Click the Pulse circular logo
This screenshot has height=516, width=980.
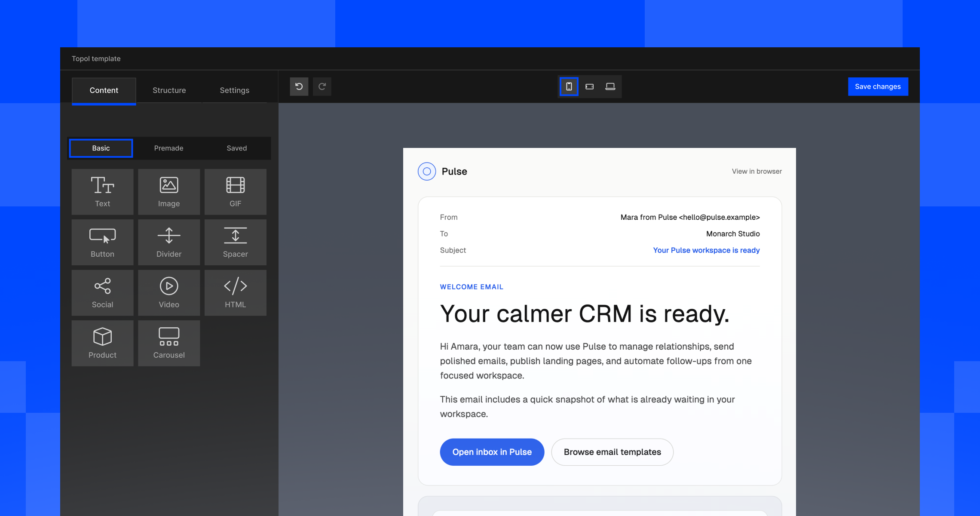(x=427, y=171)
